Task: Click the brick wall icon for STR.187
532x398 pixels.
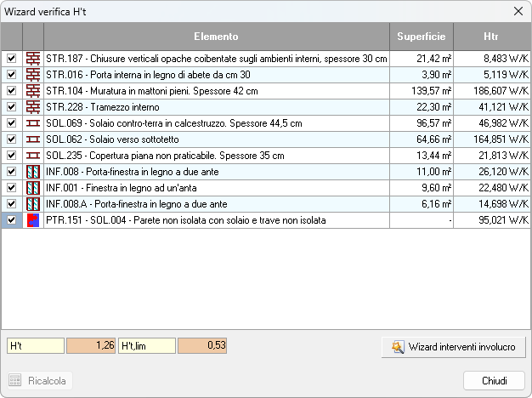Action: click(33, 59)
